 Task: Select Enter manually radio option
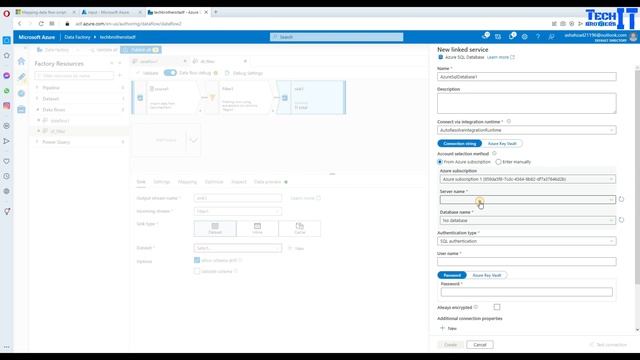pyautogui.click(x=498, y=162)
